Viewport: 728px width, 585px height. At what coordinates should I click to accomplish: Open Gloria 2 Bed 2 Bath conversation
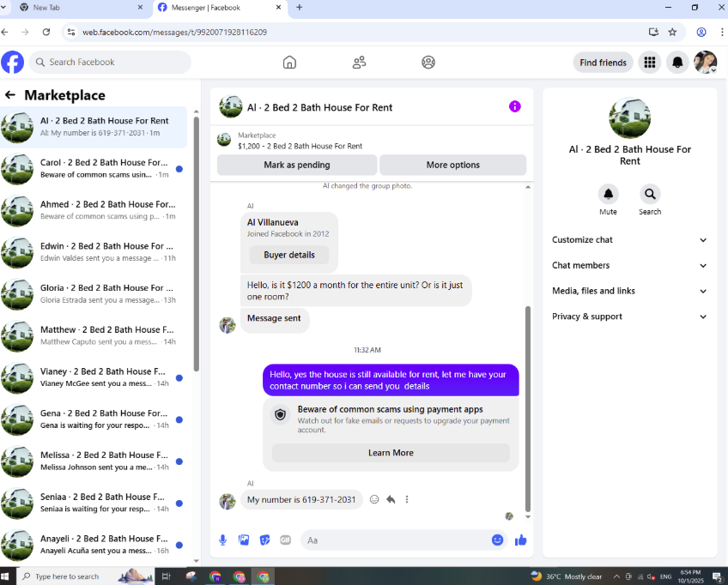(94, 294)
